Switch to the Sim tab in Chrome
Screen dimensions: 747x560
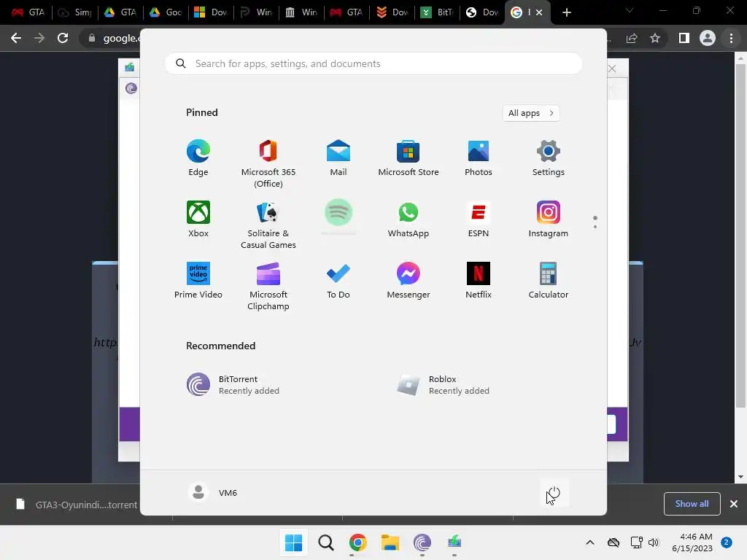click(75, 12)
